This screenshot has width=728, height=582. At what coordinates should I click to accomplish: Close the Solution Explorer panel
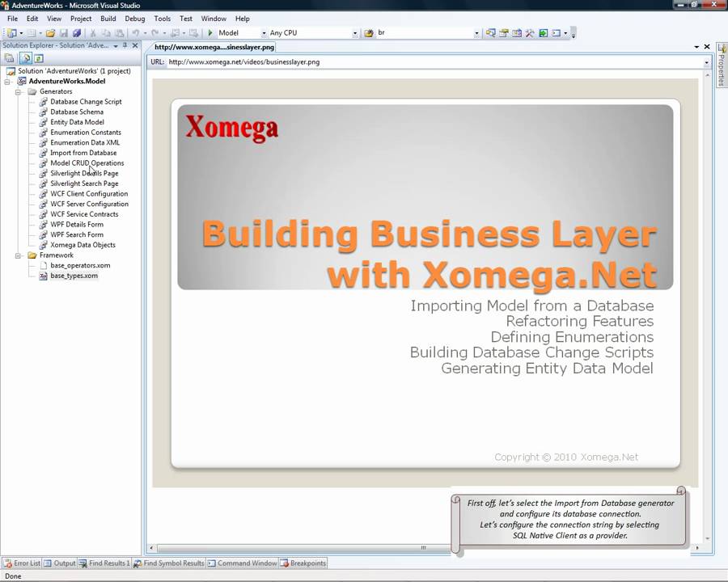[135, 45]
